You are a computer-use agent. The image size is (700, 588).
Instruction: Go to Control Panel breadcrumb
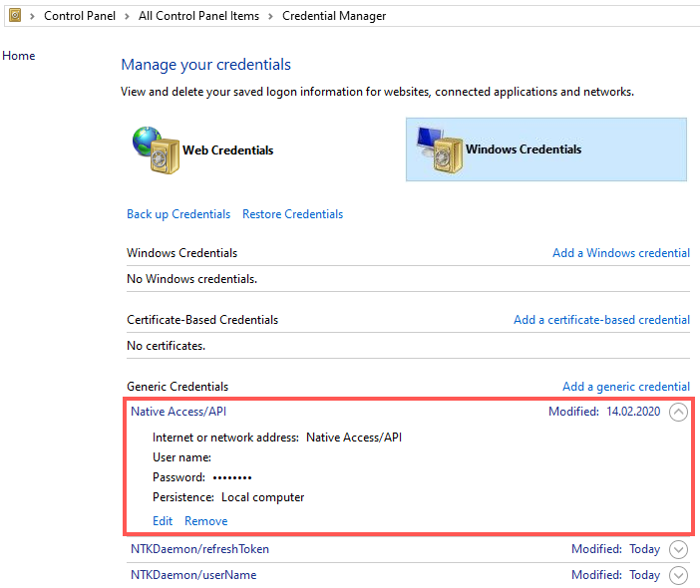pyautogui.click(x=80, y=16)
